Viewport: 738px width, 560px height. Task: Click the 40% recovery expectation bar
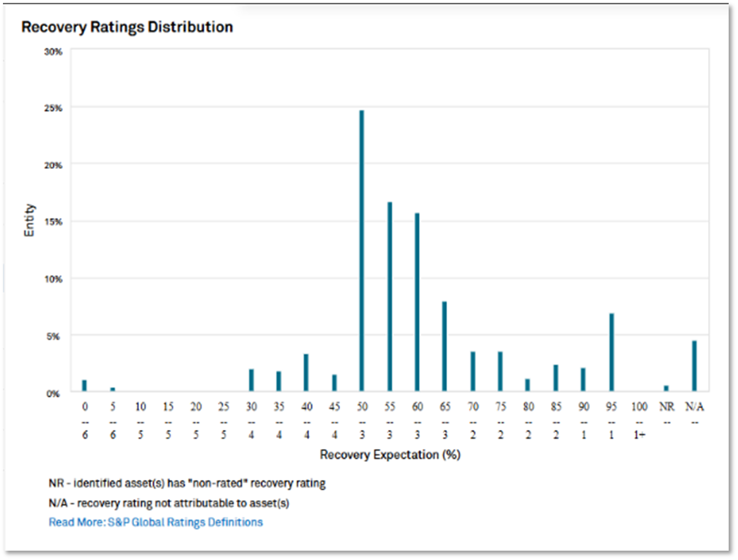tap(306, 372)
